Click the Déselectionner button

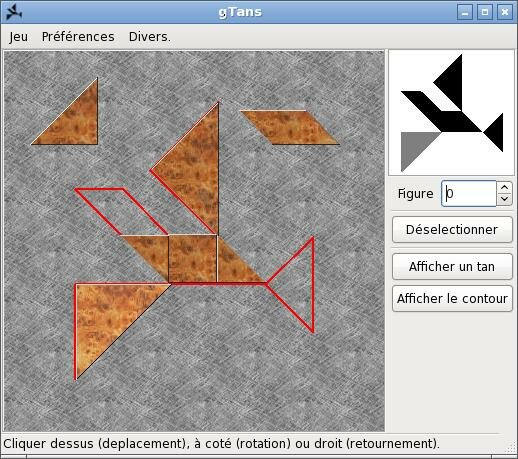point(452,229)
